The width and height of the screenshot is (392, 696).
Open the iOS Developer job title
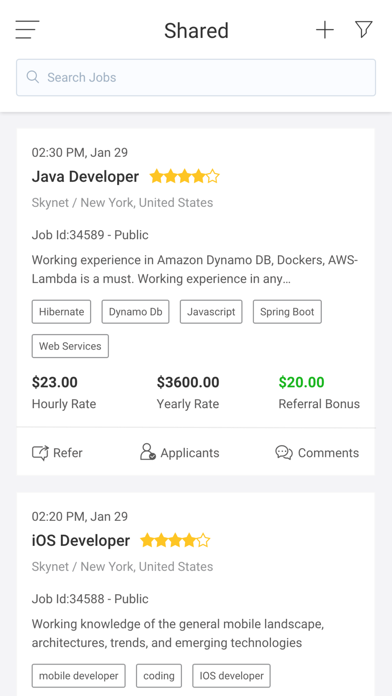click(81, 541)
